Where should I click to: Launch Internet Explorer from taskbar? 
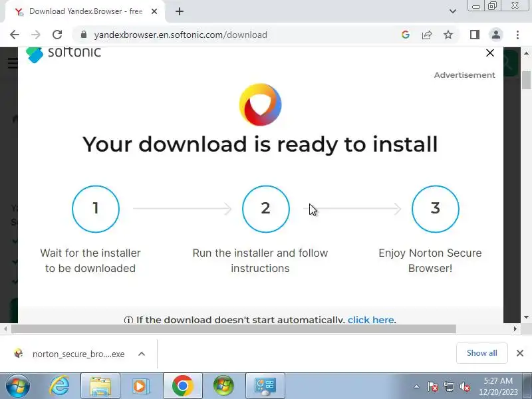click(x=59, y=386)
